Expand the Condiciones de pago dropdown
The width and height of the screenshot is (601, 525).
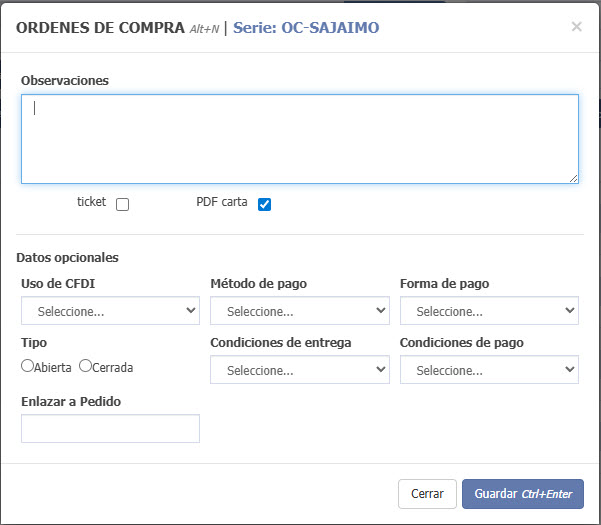click(x=489, y=369)
